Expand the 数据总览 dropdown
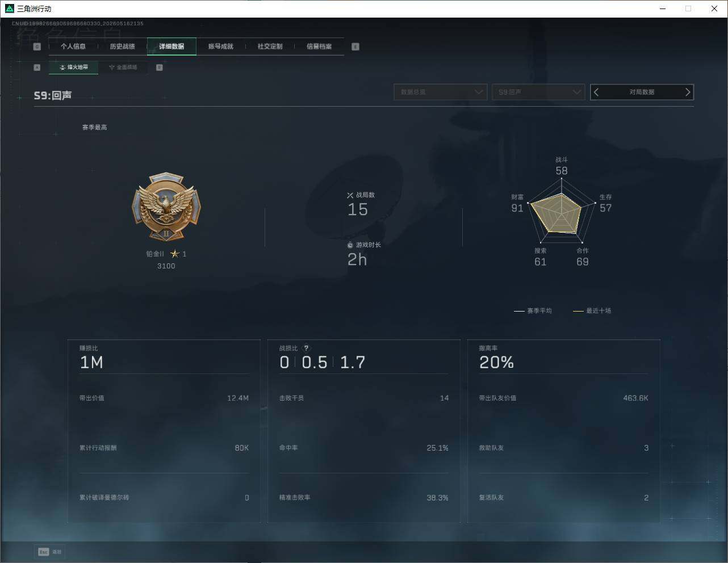728x563 pixels. 441,92
